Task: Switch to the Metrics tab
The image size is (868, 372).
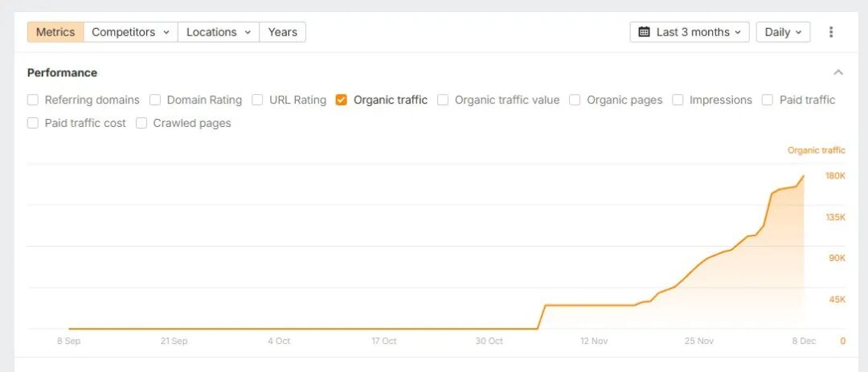Action: (x=55, y=32)
